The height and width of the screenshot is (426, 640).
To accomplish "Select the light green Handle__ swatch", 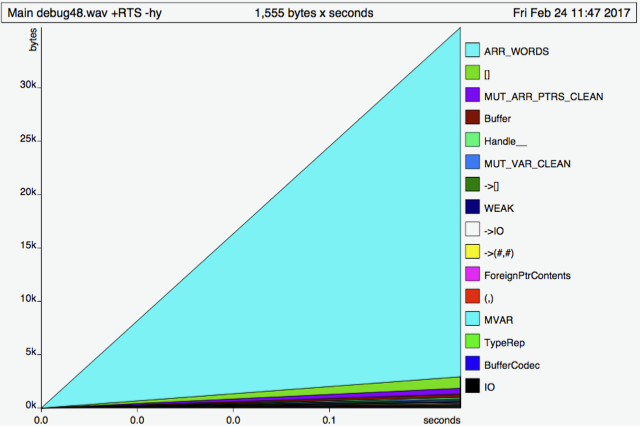I will coord(472,140).
